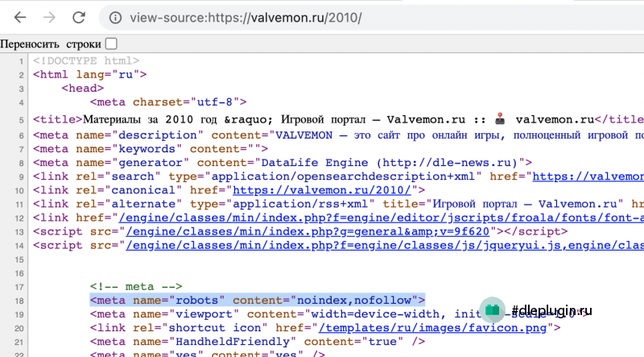Click the #dleplugin.ru watermark text
Image resolution: width=644 pixels, height=357 pixels.
(x=552, y=310)
